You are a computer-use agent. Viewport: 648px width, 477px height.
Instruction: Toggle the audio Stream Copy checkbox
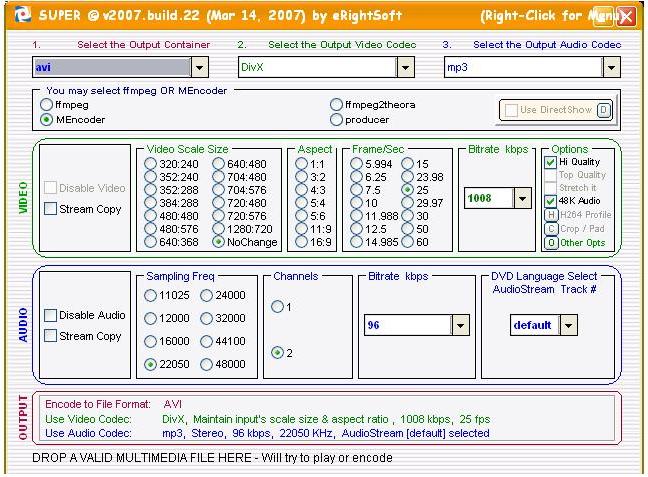[x=50, y=336]
